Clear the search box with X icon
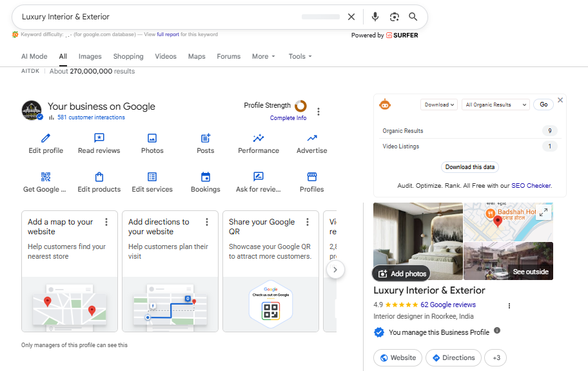 [351, 17]
